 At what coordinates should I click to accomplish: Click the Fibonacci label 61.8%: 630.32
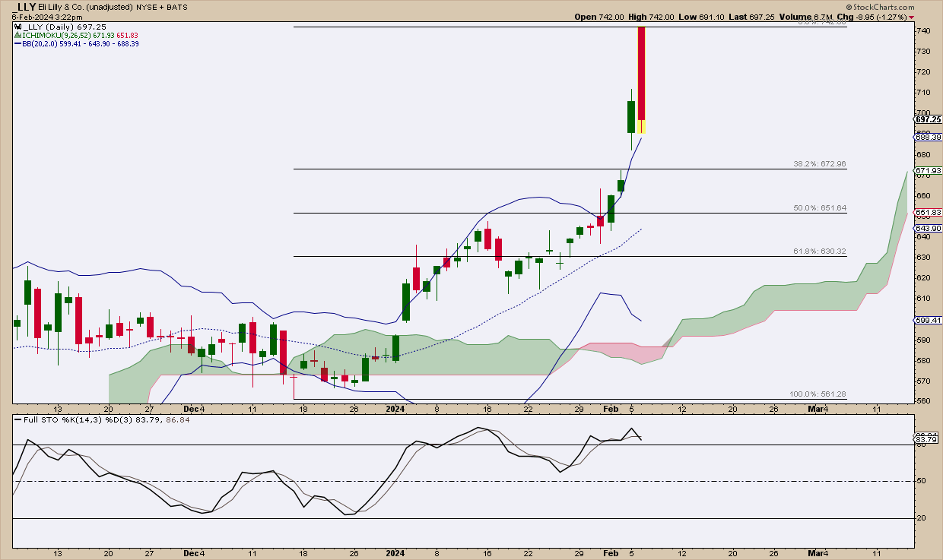pyautogui.click(x=821, y=252)
